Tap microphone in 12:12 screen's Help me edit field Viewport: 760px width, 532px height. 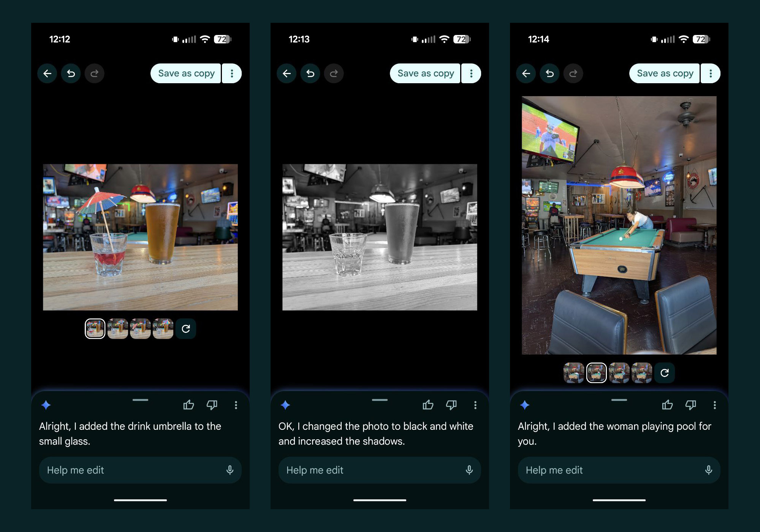230,470
